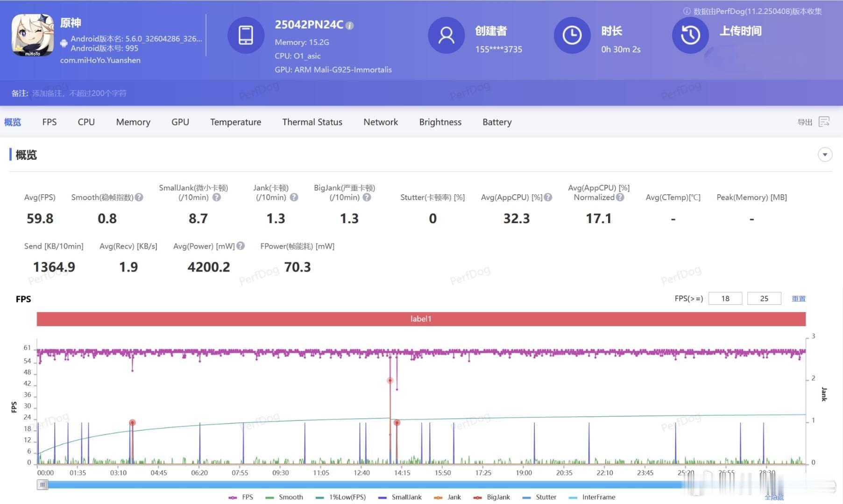Open help icon for Smooth index
This screenshot has width=843, height=504.
click(139, 197)
